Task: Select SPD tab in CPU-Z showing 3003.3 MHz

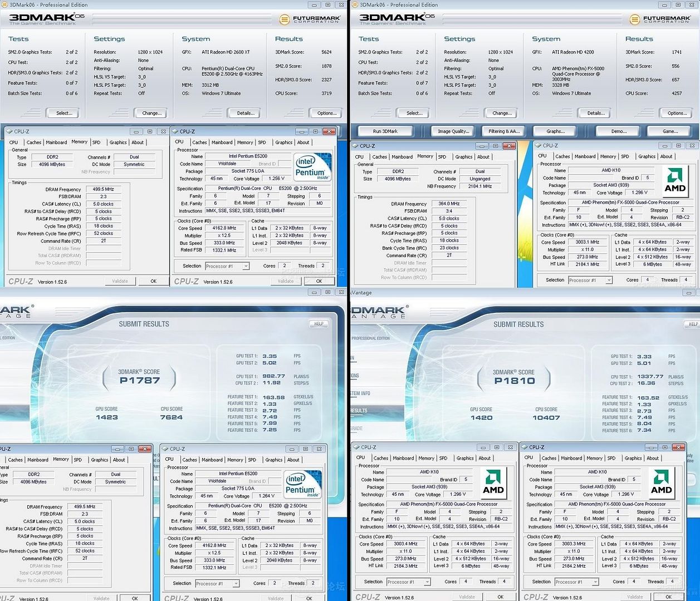Action: point(611,459)
